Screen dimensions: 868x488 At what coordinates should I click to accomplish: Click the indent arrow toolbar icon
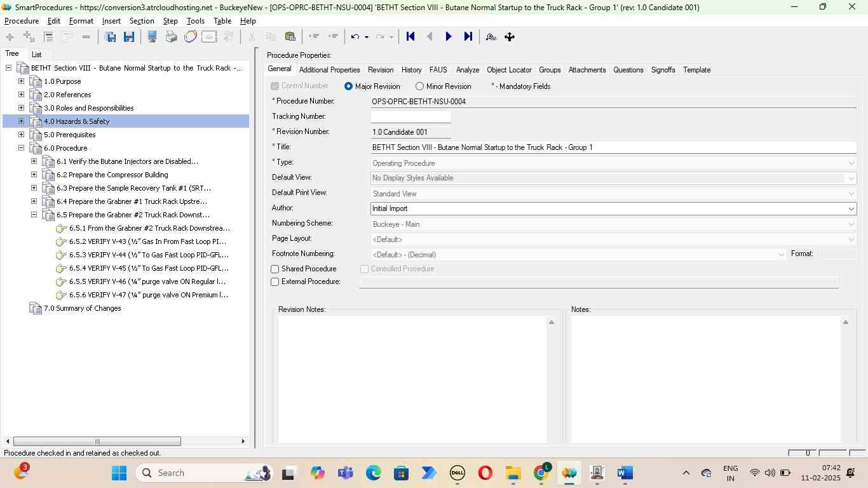(333, 37)
